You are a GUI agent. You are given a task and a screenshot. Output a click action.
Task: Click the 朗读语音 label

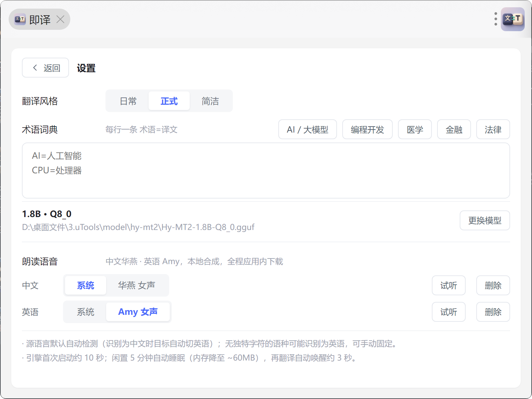click(40, 261)
